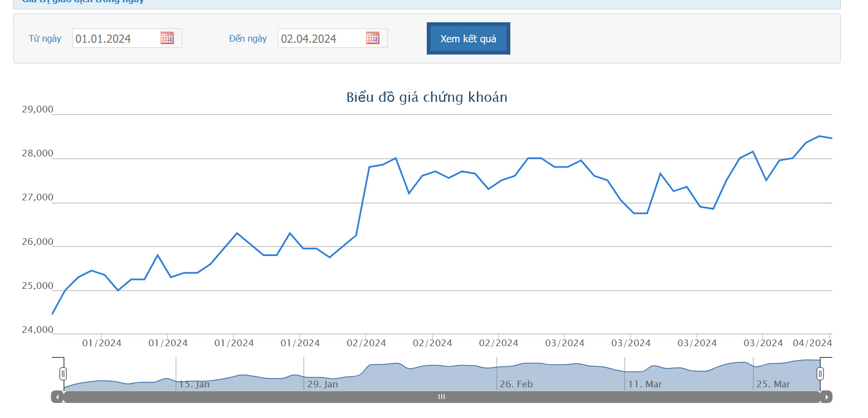868x418 pixels.
Task: Click the 29,000 y-axis label
Action: 37,110
